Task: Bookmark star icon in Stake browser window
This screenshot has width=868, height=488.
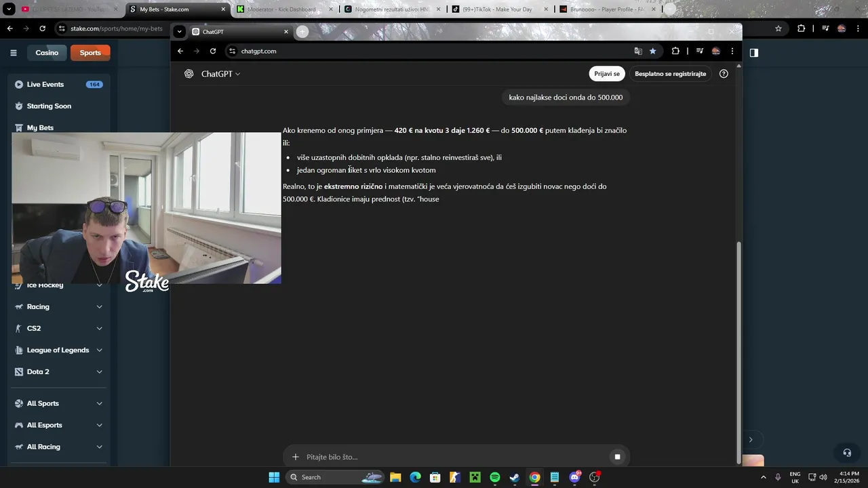Action: pos(778,28)
